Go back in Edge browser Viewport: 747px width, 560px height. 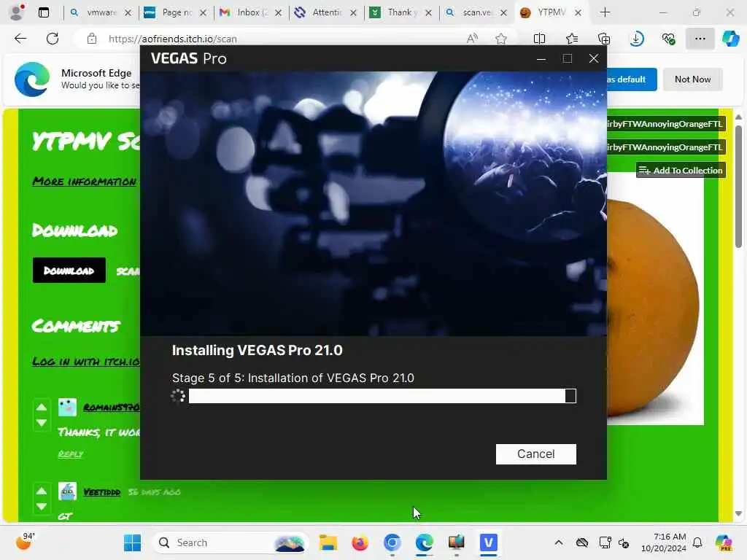20,39
